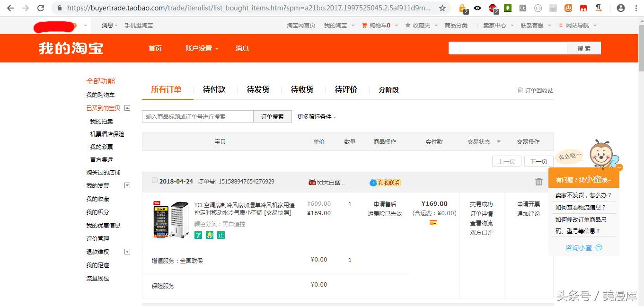Click the 消费者保障 shield icon
The image size is (644, 306).
pos(209,235)
